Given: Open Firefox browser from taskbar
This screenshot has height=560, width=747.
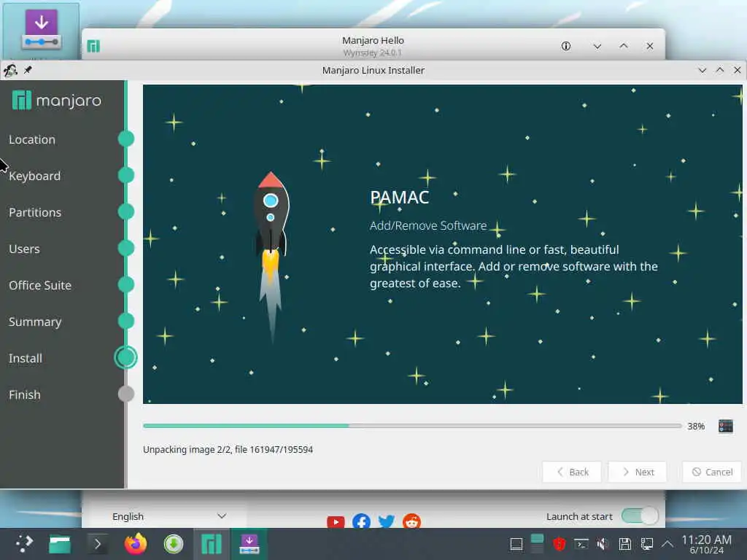Looking at the screenshot, I should [135, 544].
